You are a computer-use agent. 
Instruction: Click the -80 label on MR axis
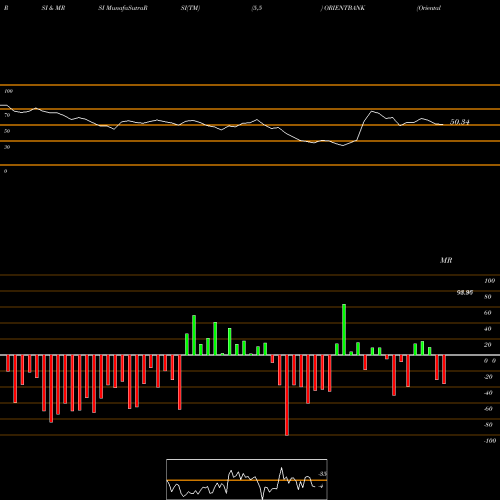click(x=488, y=425)
